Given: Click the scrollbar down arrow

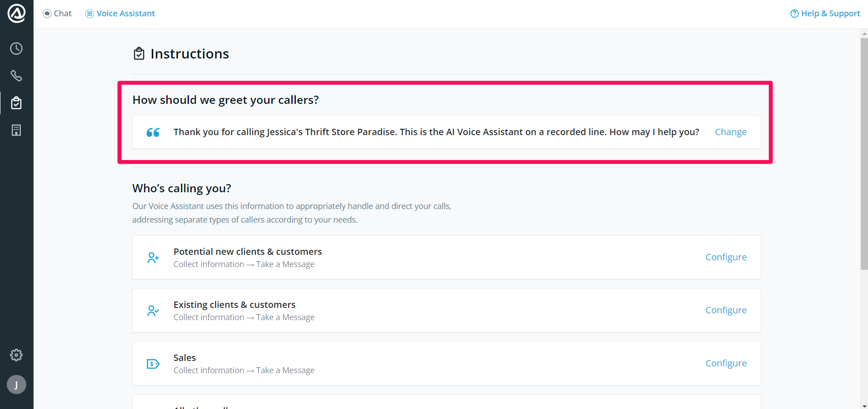Looking at the screenshot, I should pyautogui.click(x=864, y=406).
